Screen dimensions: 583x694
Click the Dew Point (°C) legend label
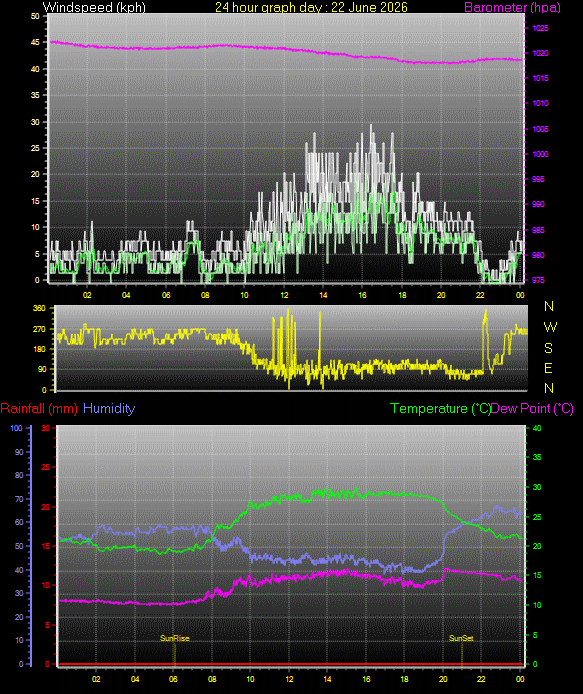(532, 409)
